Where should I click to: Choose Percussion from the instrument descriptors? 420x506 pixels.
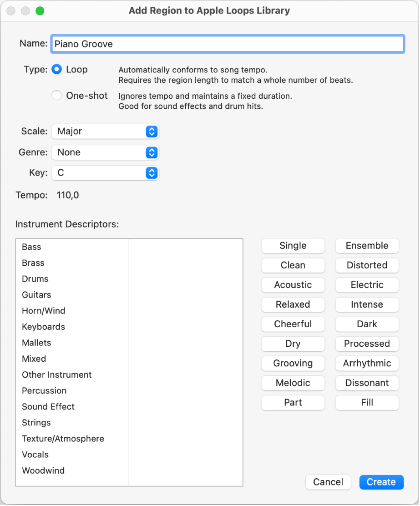coord(44,390)
